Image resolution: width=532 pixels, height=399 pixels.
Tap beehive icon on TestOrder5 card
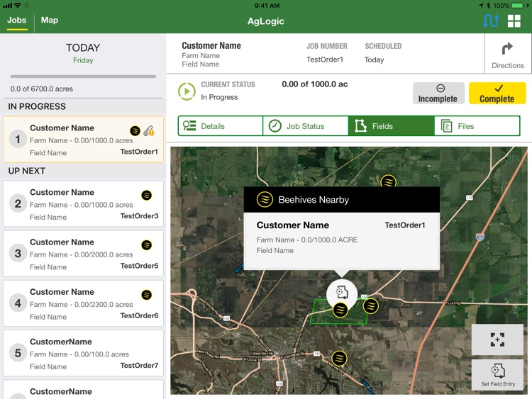[147, 245]
